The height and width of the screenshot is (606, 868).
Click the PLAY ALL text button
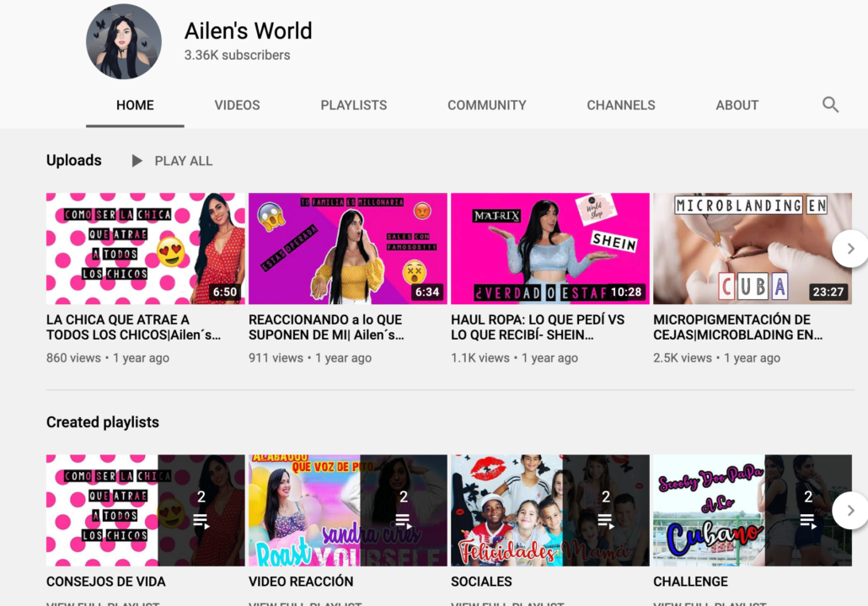[x=183, y=161]
